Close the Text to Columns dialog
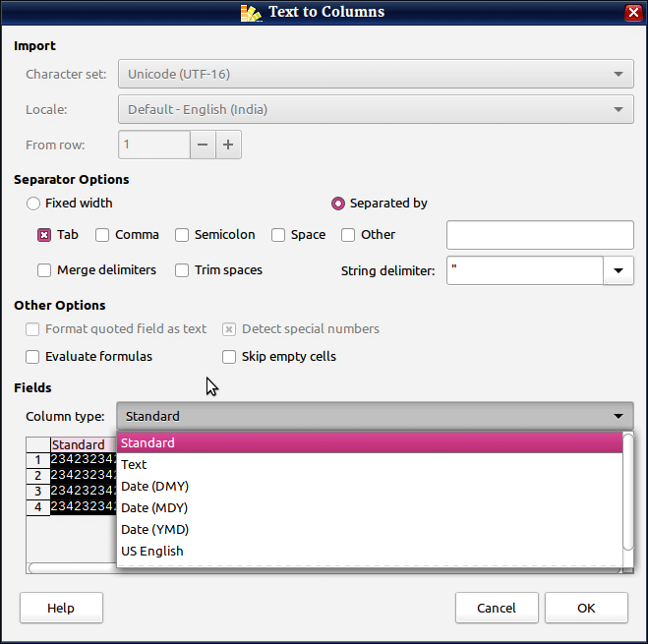The height and width of the screenshot is (644, 648). (633, 13)
